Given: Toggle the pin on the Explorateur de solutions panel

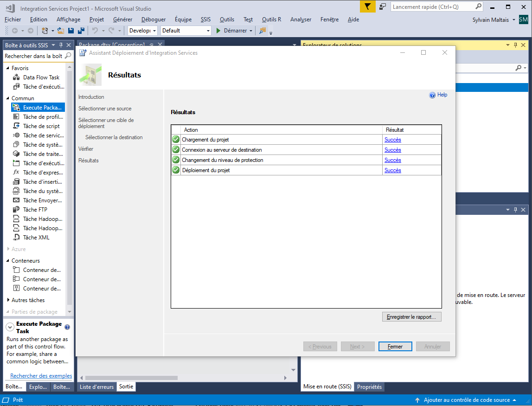Looking at the screenshot, I should [x=515, y=45].
